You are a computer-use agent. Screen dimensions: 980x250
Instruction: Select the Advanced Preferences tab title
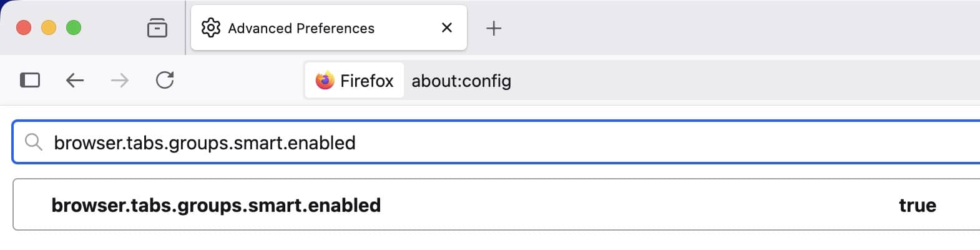[301, 28]
